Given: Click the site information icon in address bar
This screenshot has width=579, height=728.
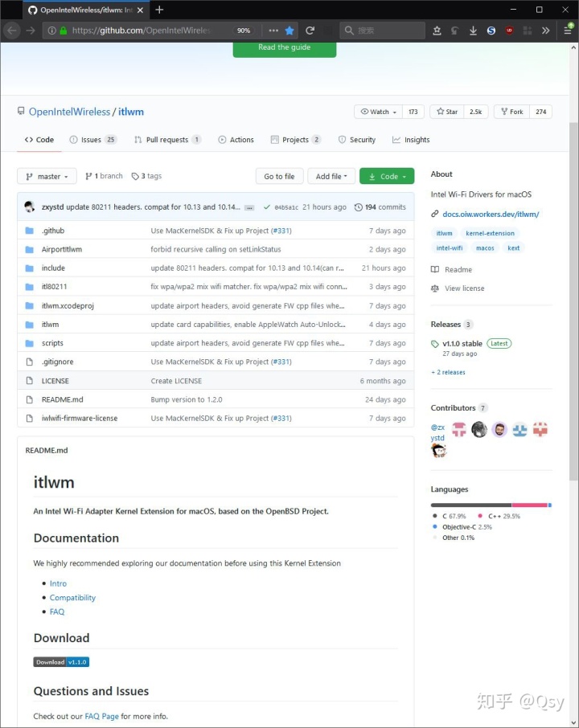Looking at the screenshot, I should [x=51, y=31].
